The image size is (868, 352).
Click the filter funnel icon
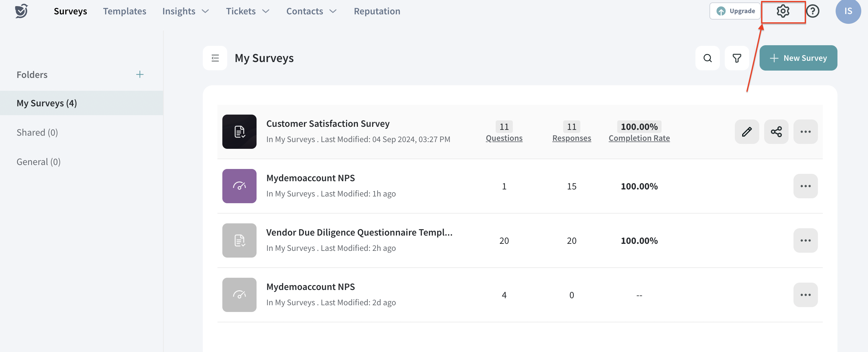pos(737,58)
